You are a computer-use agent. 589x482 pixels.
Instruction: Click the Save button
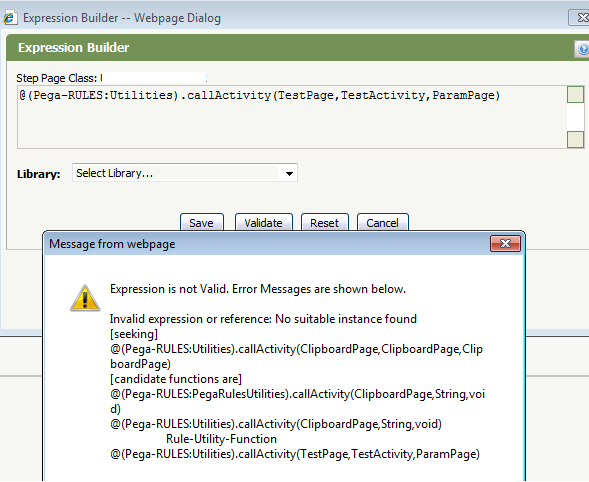pyautogui.click(x=202, y=222)
